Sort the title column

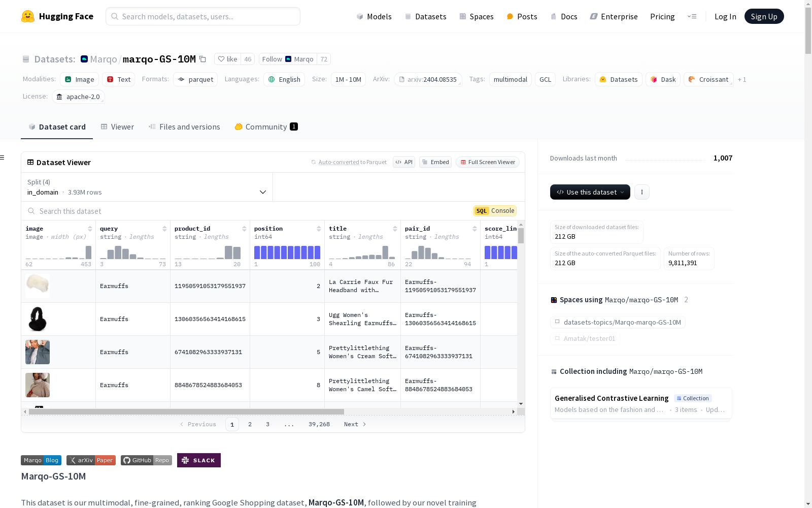395,229
